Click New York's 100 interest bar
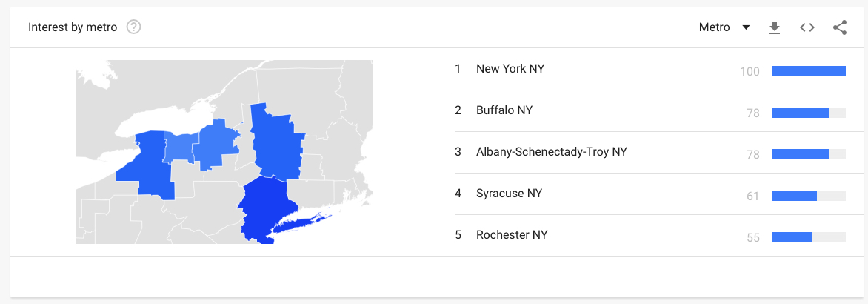The height and width of the screenshot is (304, 868). tap(808, 71)
